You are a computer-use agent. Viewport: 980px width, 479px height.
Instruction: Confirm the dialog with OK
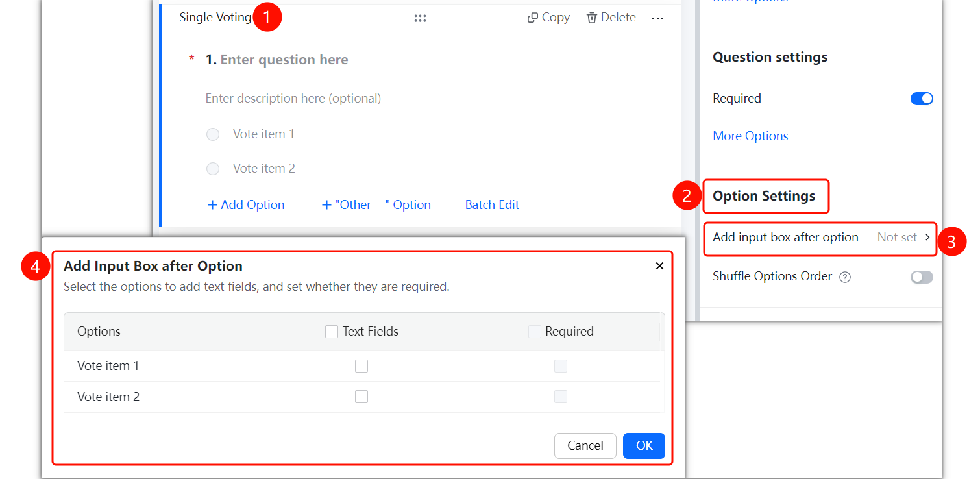click(644, 446)
